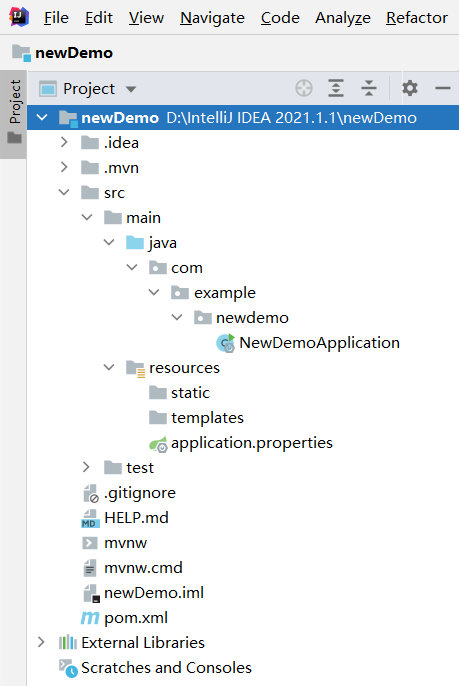Viewport: 459px width, 686px height.
Task: Open the Project view dropdown arrow
Action: click(x=131, y=89)
